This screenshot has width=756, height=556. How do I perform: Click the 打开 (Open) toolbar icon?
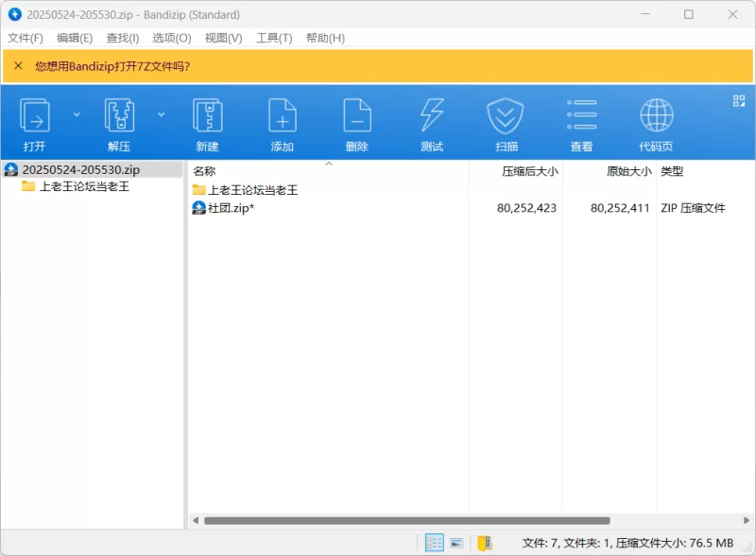click(34, 115)
